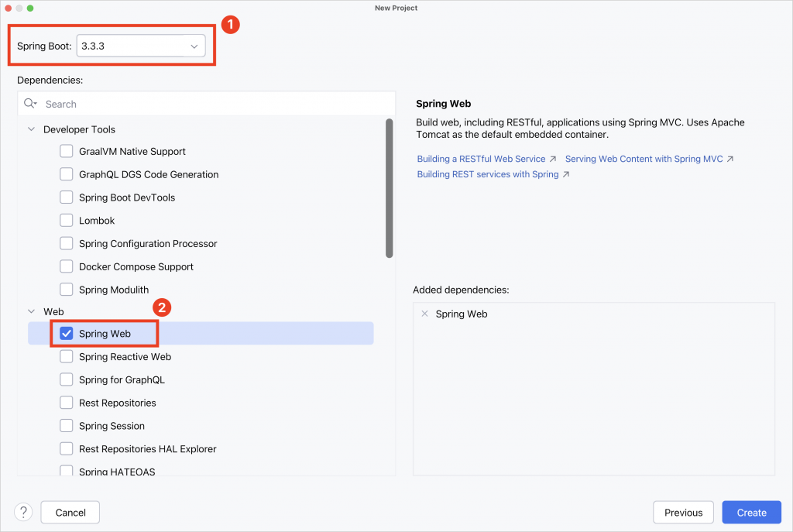Click the external arrow beside Serving Web Content link
This screenshot has height=532, width=793.
(729, 159)
